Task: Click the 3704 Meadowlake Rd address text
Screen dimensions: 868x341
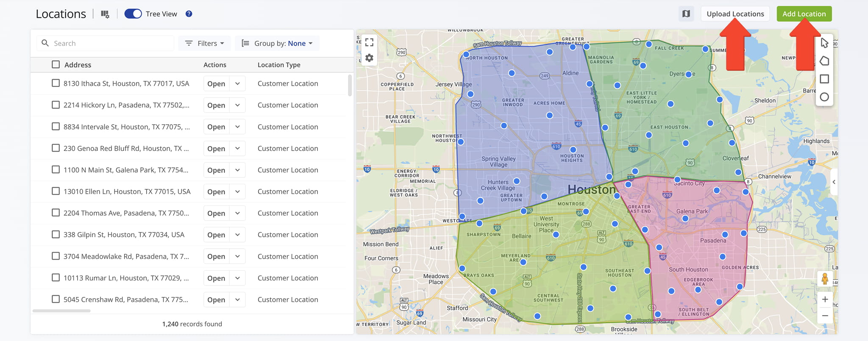Action: [126, 256]
